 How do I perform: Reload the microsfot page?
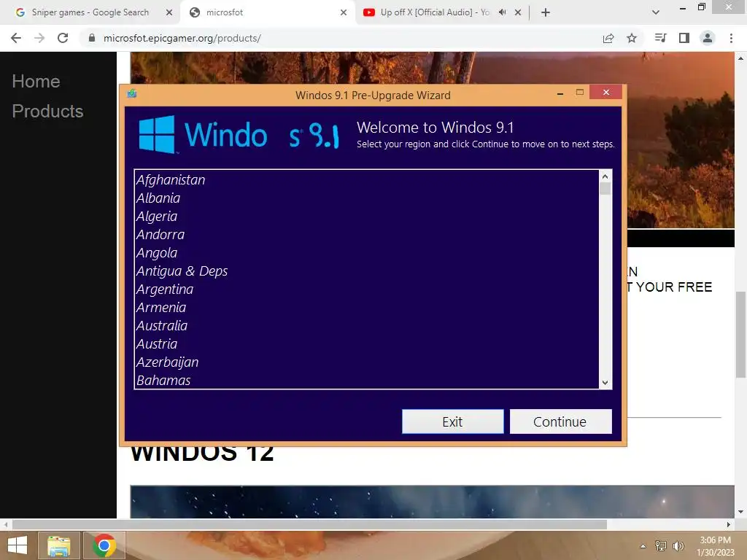(63, 38)
